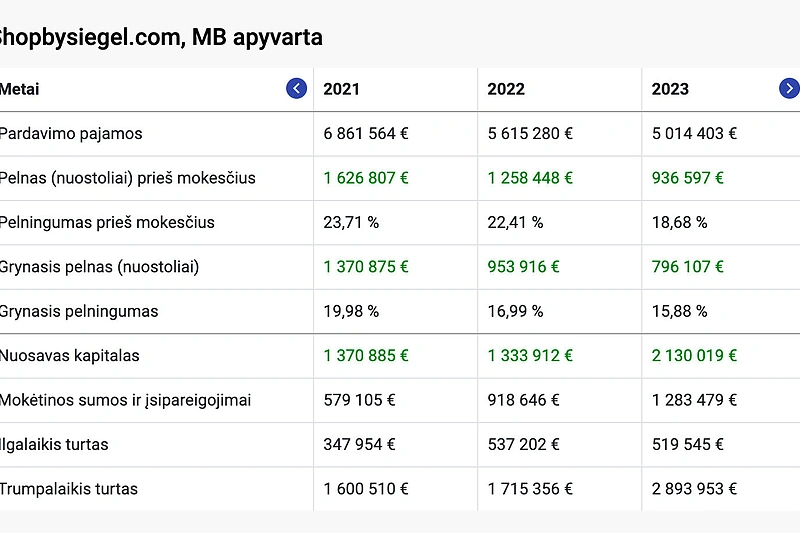Click the 1 333 912 € value
This screenshot has width=800, height=533.
click(530, 356)
